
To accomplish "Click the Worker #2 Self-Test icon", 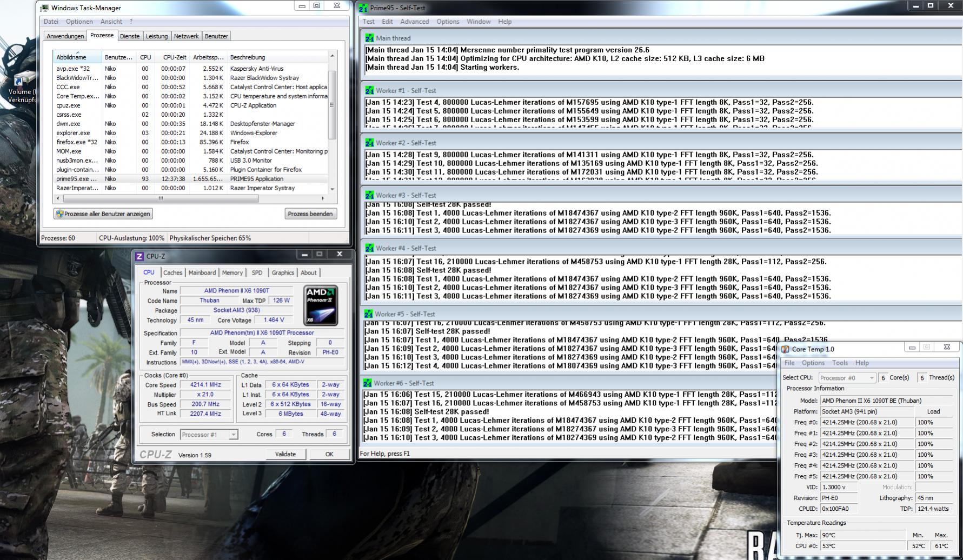I will click(x=369, y=143).
